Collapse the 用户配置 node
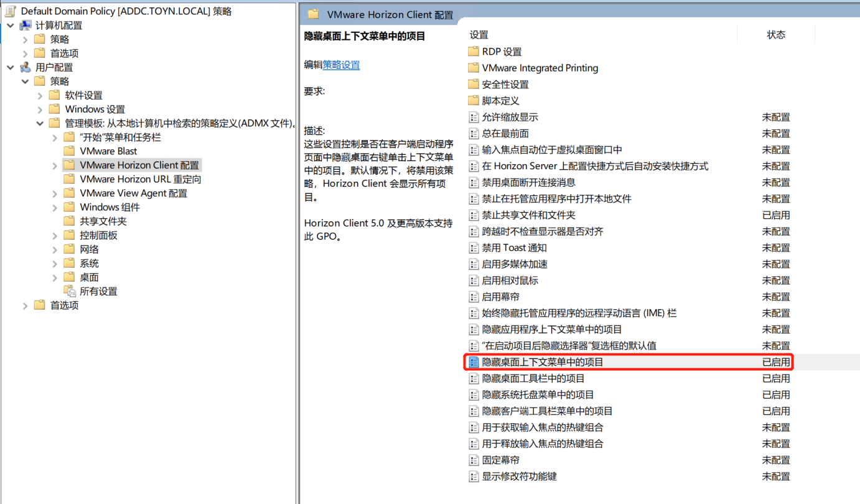The image size is (860, 504). coord(11,67)
